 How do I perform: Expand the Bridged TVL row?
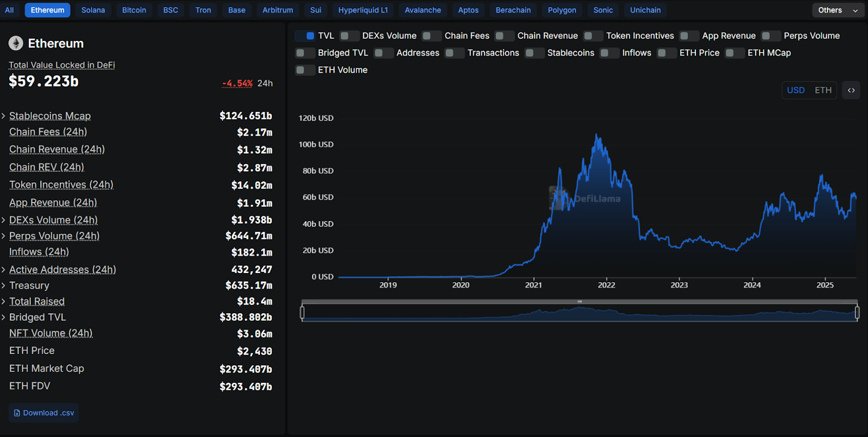pos(3,318)
